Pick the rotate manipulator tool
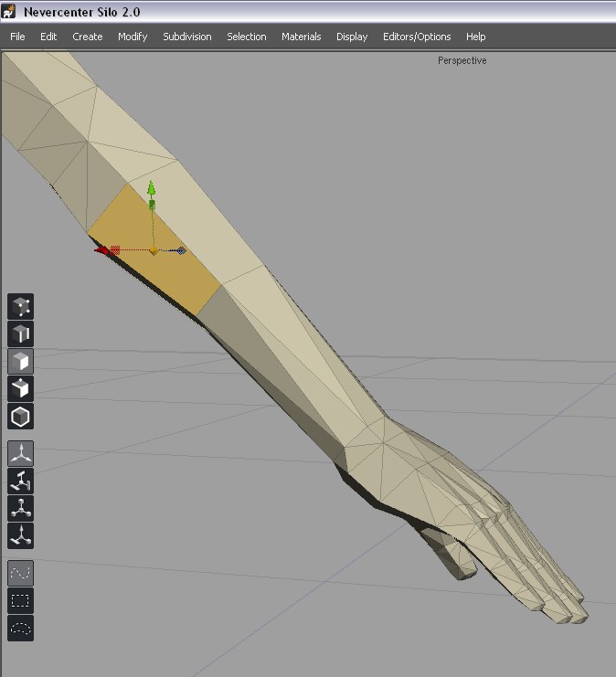616x677 pixels. click(x=21, y=481)
